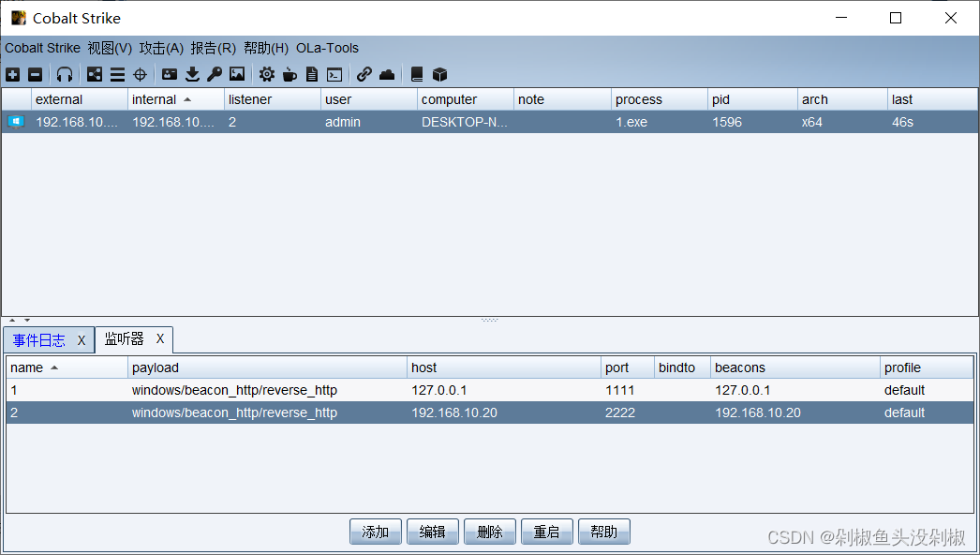Viewport: 980px width, 555px height.
Task: Sort listeners by port column header
Action: (x=628, y=367)
